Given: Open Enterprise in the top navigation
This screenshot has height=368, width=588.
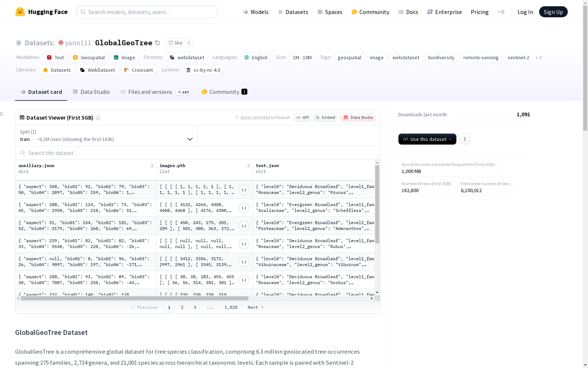Looking at the screenshot, I should (445, 12).
